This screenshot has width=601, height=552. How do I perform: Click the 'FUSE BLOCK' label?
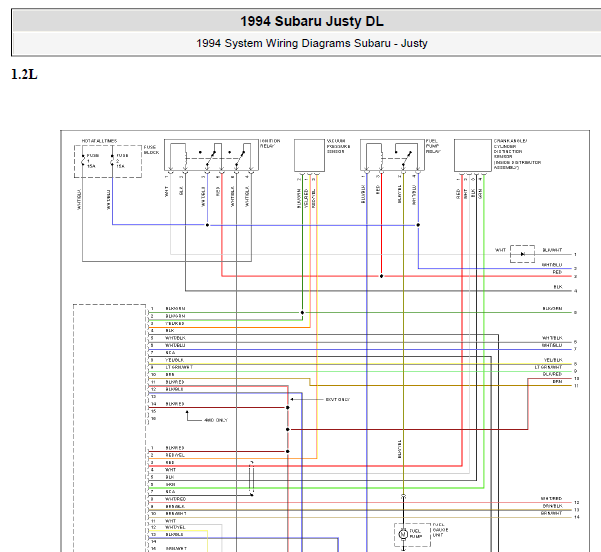click(x=151, y=150)
